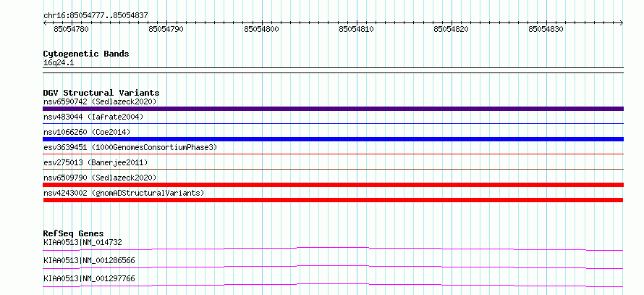644x295 pixels.
Task: Select the 16q24.1 band label
Action: 59,63
